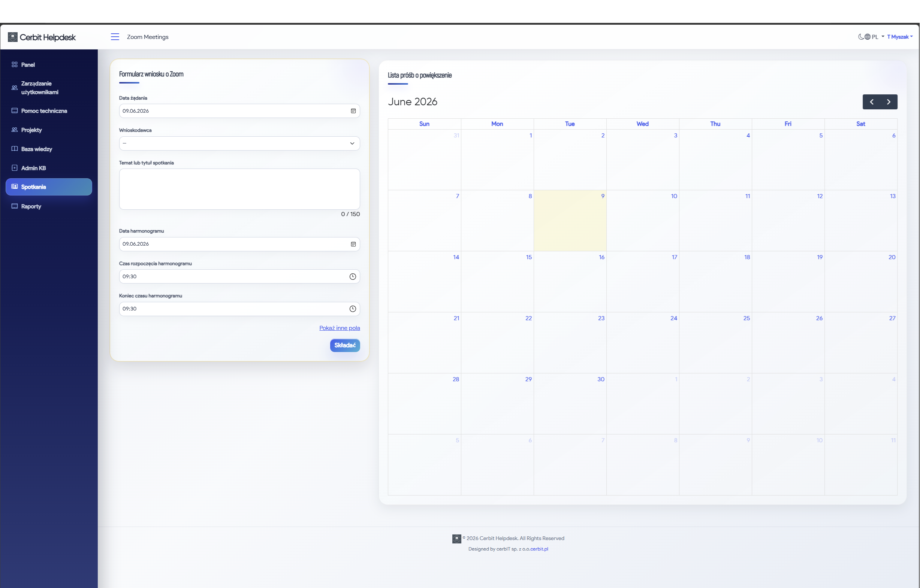920x588 pixels.
Task: Select June 9 highlighted calendar cell
Action: tap(570, 221)
